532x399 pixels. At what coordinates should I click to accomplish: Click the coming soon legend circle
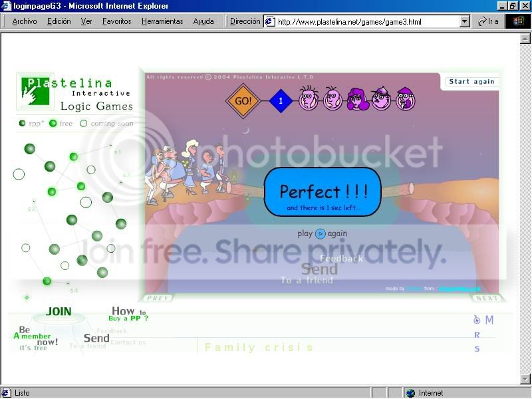[84, 123]
